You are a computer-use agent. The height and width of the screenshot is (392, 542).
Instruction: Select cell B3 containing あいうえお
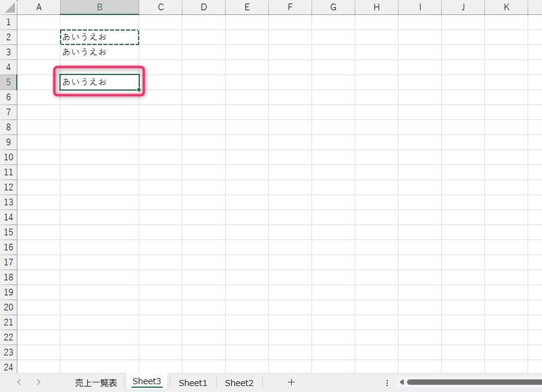click(x=100, y=52)
